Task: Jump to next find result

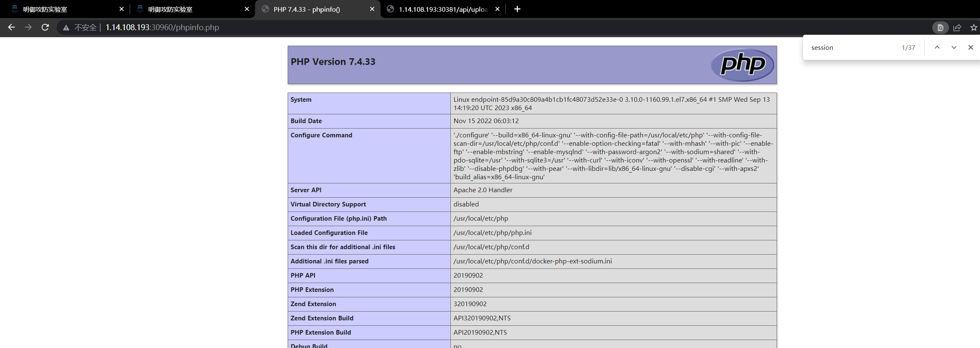Action: click(x=954, y=47)
